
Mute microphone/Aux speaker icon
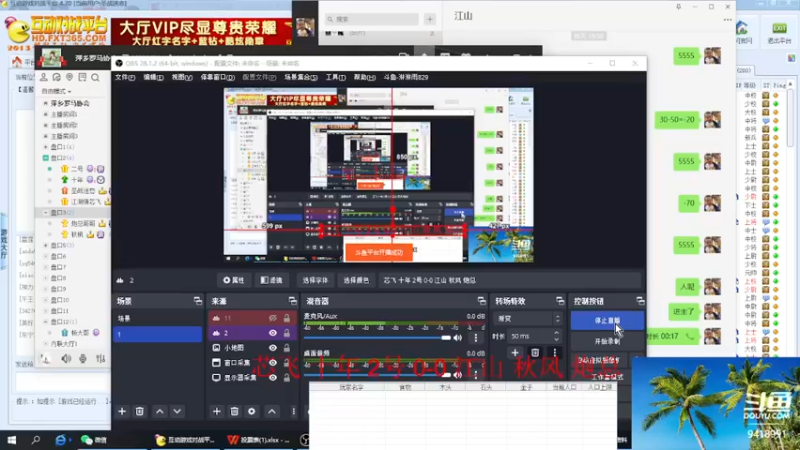click(x=458, y=338)
